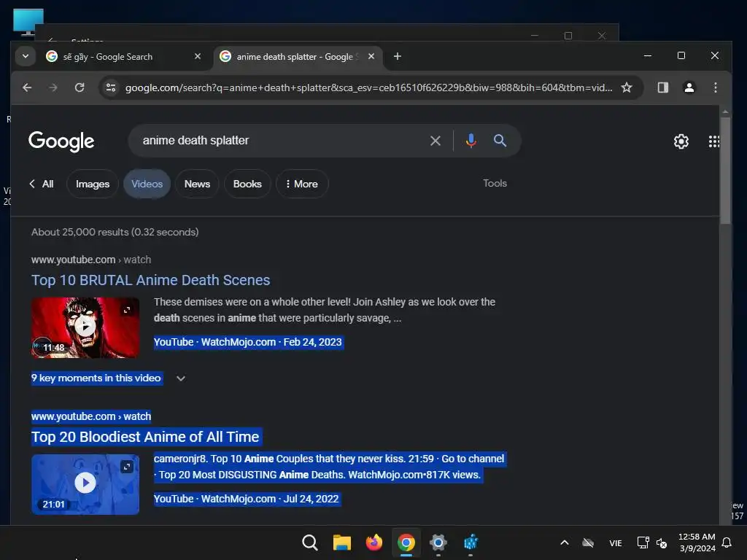
Task: Open the Chrome profile icon
Action: 689,87
